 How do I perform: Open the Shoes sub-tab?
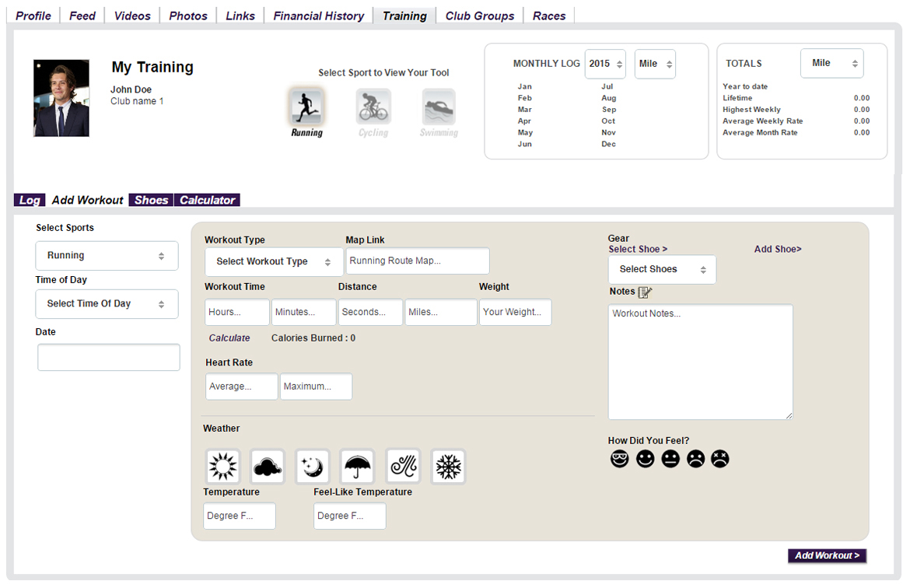[151, 200]
